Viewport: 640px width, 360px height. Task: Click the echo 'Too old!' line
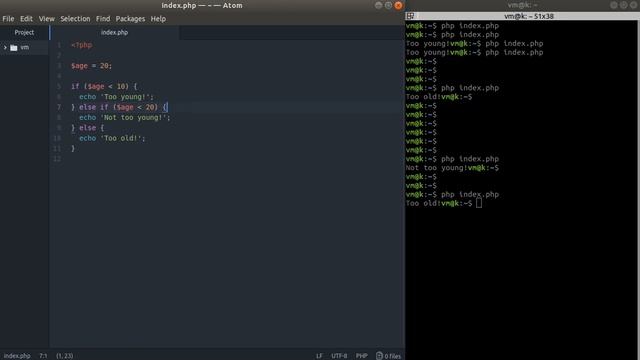112,138
